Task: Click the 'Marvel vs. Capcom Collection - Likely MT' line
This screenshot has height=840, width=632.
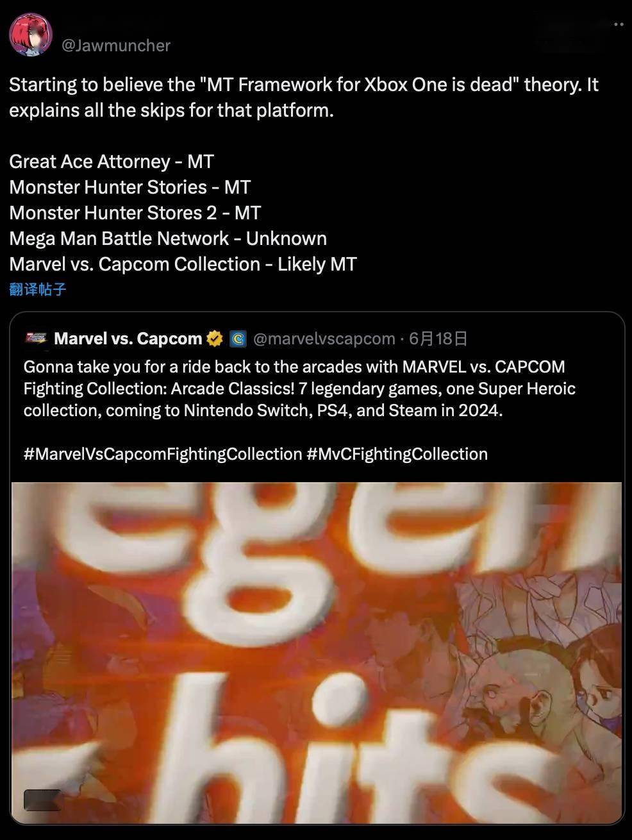Action: point(183,264)
